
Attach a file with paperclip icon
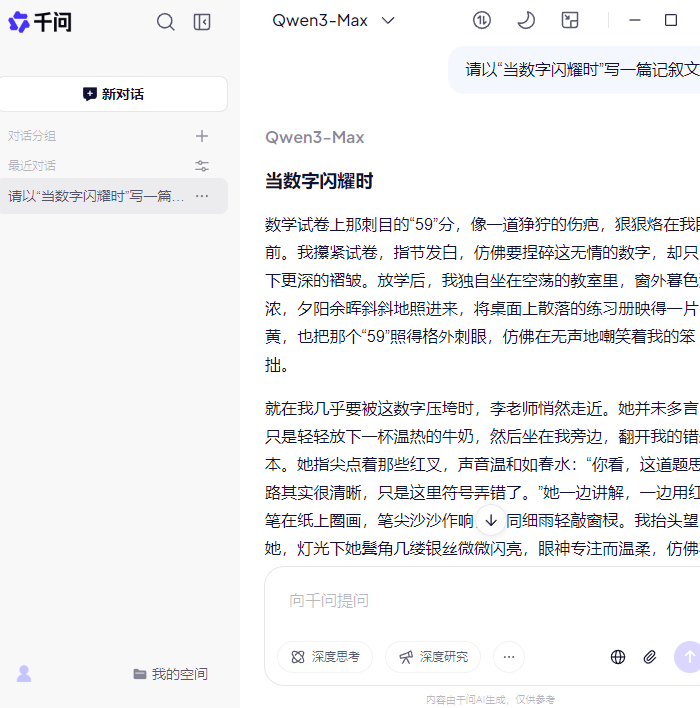(650, 657)
